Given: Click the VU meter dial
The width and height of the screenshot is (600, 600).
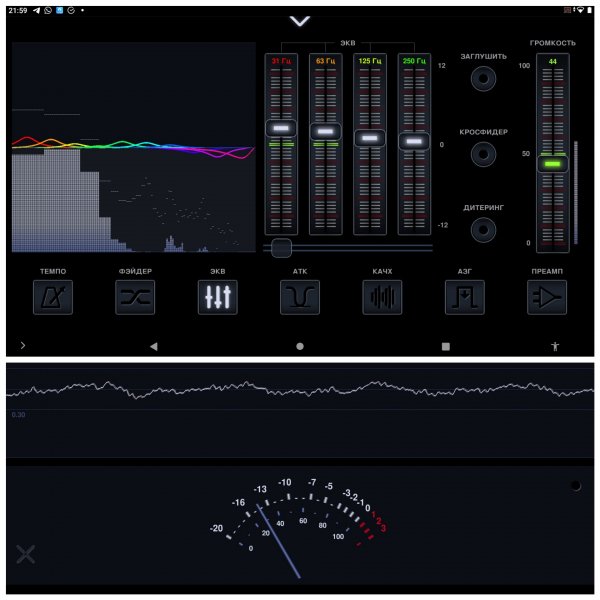Looking at the screenshot, I should 298,528.
